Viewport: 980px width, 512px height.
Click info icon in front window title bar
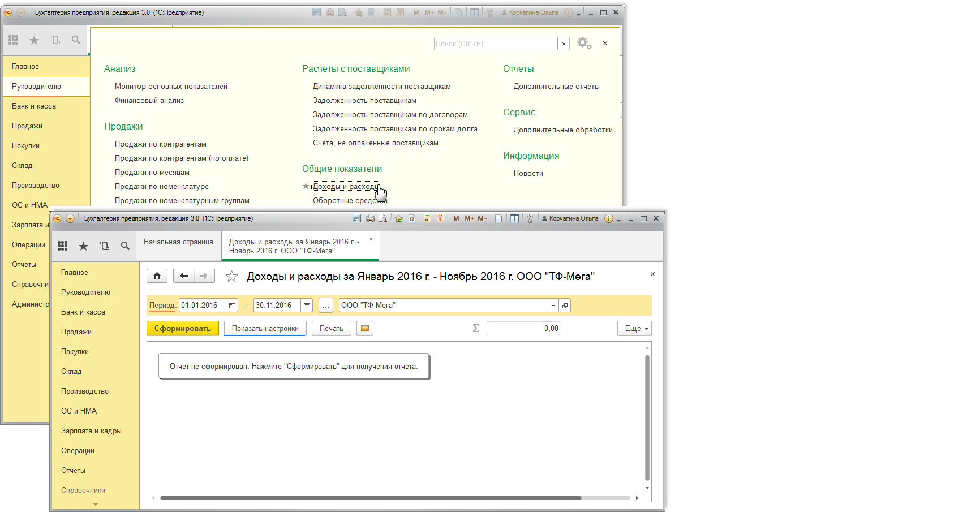tap(609, 218)
